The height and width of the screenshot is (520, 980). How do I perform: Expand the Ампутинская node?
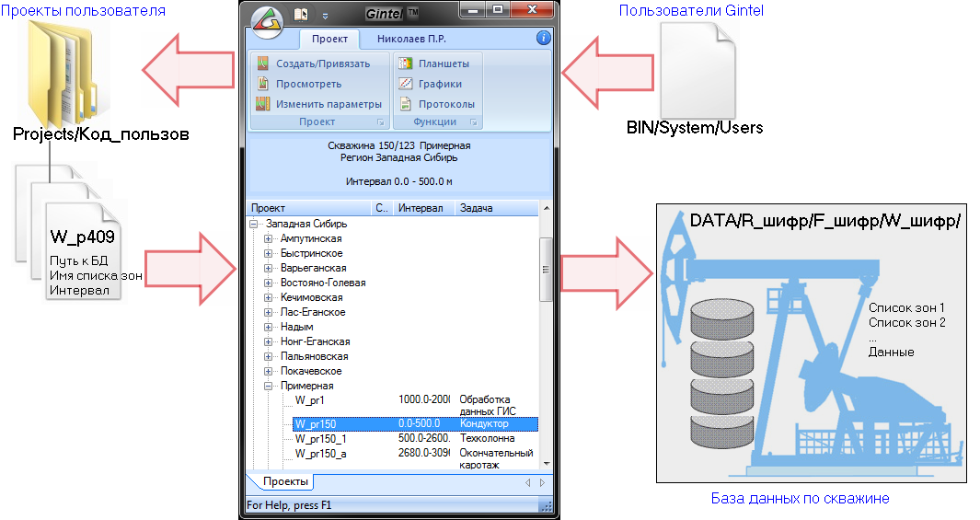tap(268, 238)
